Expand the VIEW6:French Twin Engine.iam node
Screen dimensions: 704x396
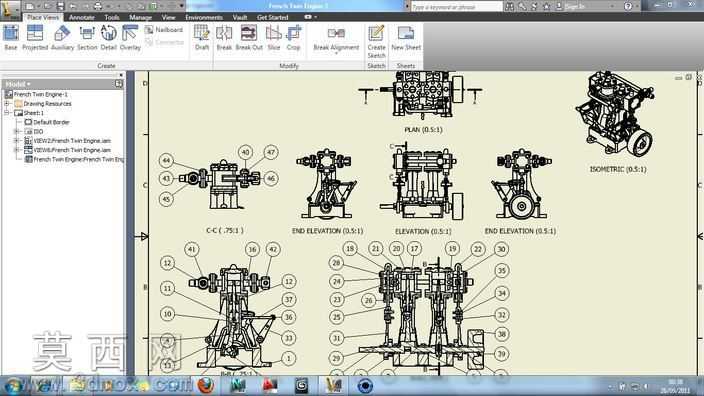[17, 150]
